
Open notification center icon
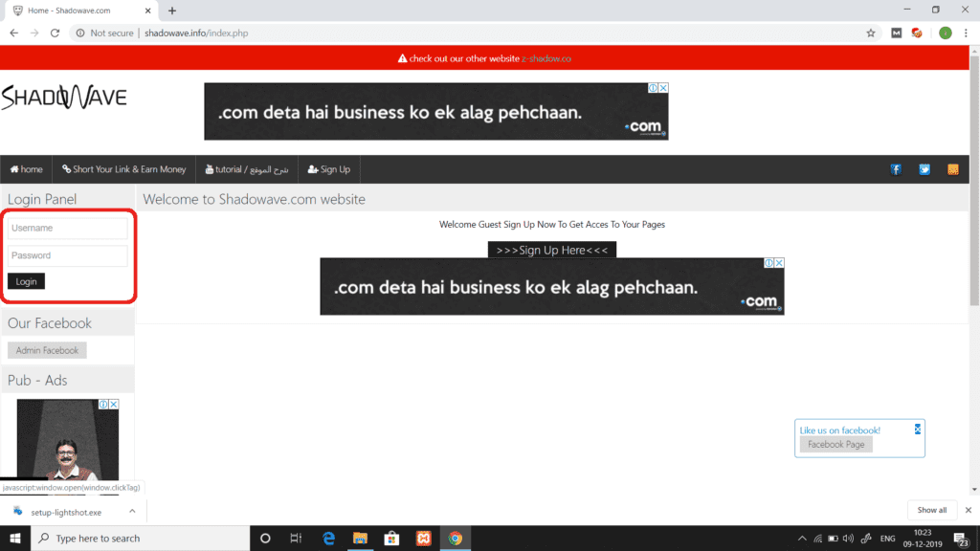[961, 539]
